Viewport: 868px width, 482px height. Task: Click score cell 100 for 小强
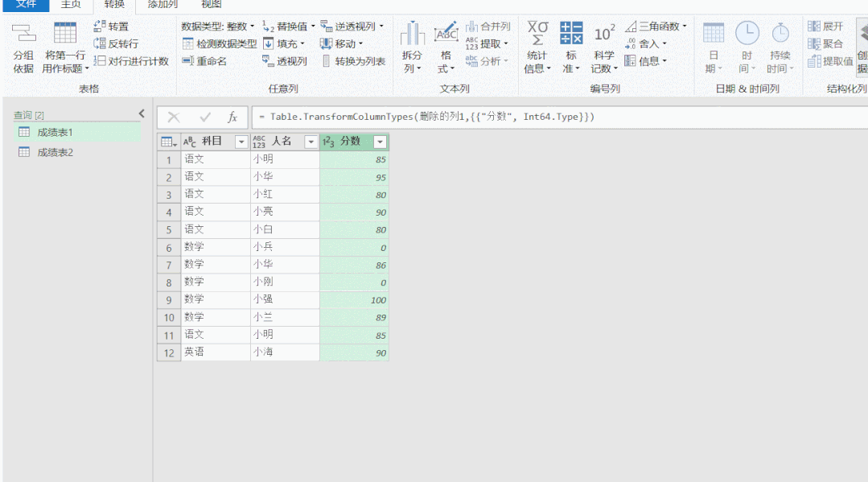point(354,299)
